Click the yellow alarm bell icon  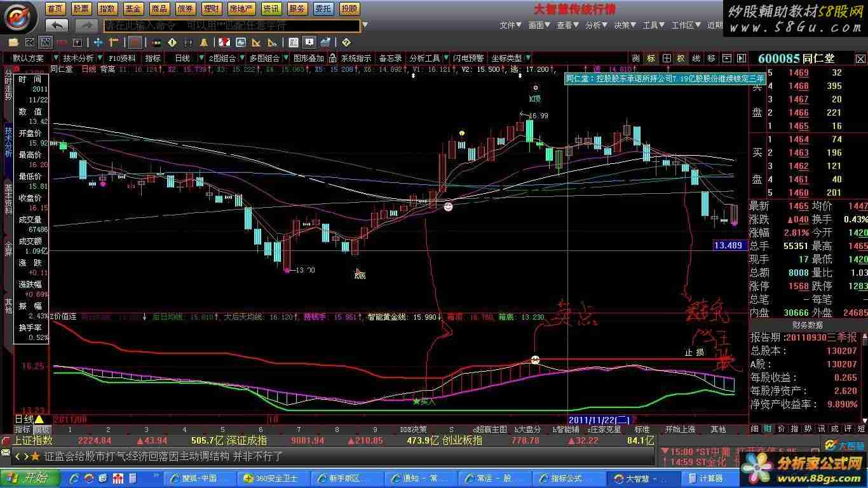click(203, 43)
